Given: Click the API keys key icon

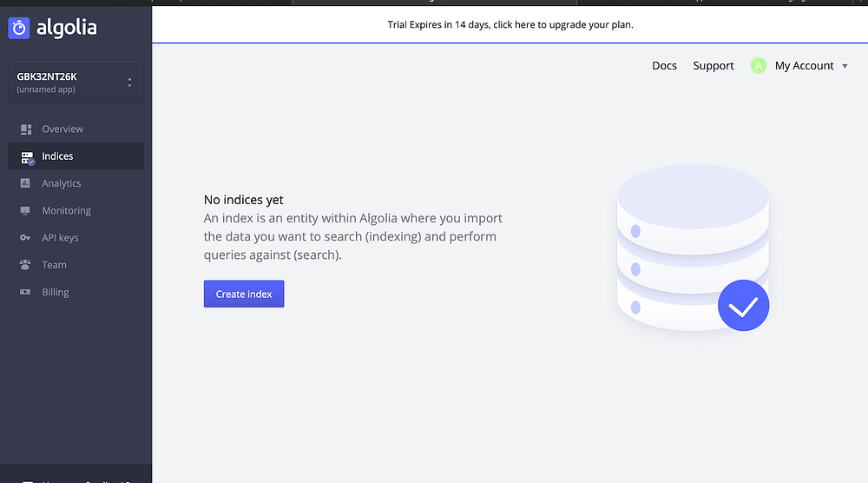Looking at the screenshot, I should (x=25, y=238).
